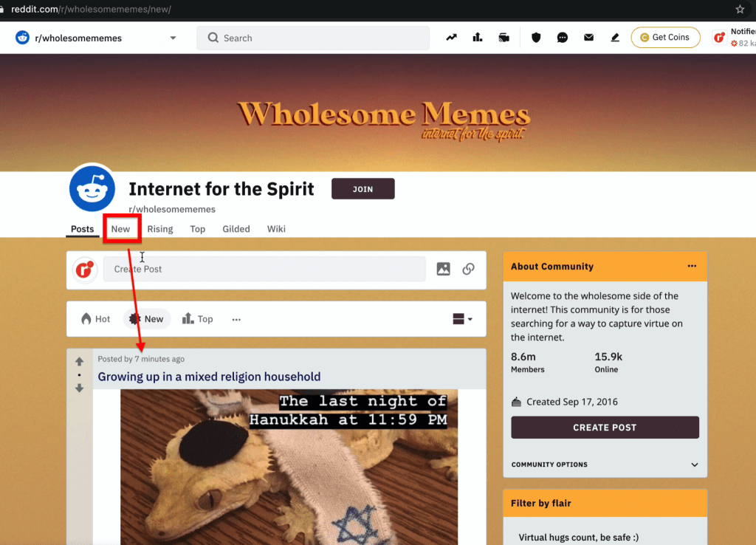This screenshot has height=545, width=756.
Task: Click the pencil create post icon
Action: click(x=615, y=38)
